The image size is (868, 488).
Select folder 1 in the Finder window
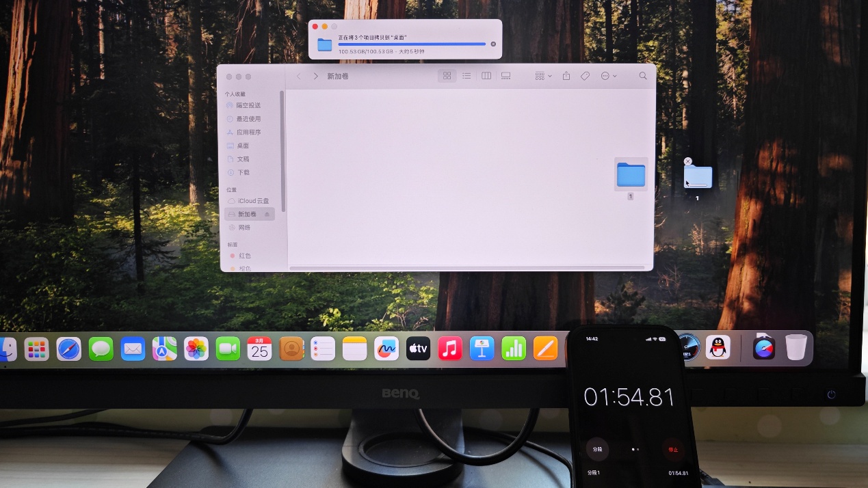631,175
